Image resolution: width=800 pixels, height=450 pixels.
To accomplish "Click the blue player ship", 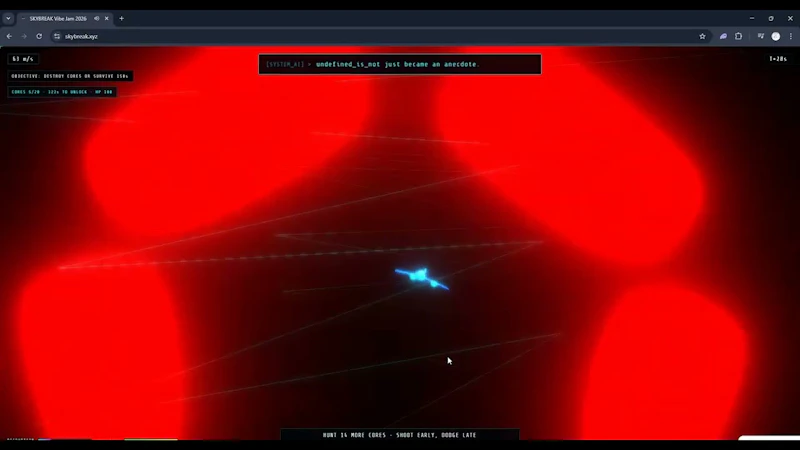I will click(421, 278).
